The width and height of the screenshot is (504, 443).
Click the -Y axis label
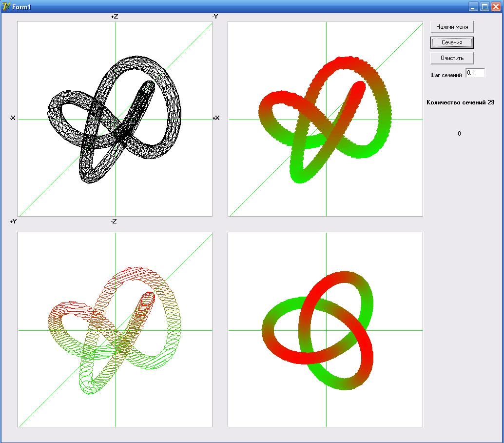[x=215, y=17]
